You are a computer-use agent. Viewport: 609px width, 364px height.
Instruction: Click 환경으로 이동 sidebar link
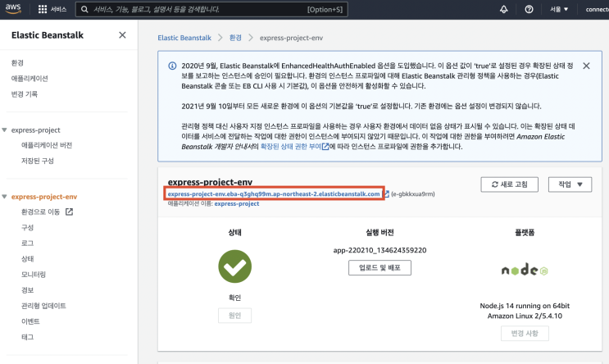(40, 212)
